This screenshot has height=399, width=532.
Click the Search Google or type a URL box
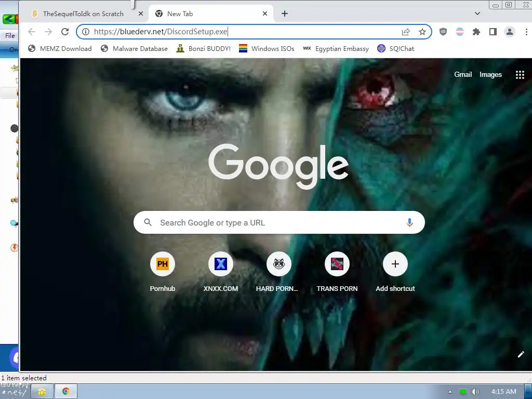coord(279,222)
